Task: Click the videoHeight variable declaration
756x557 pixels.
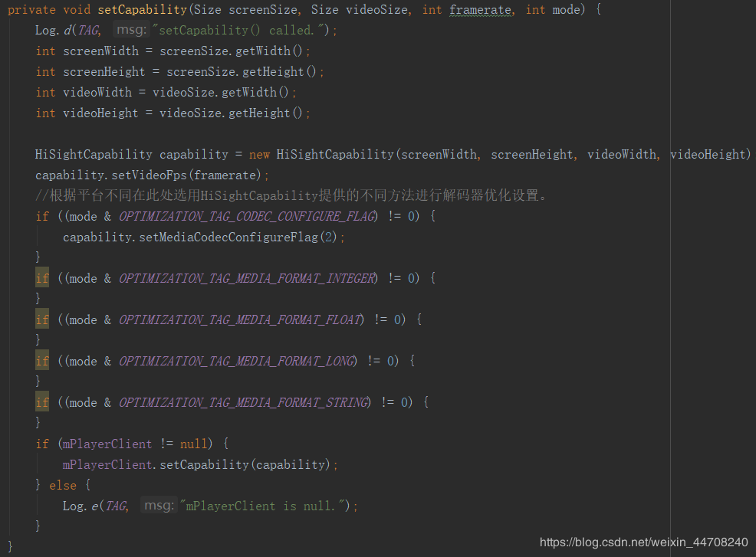Action: click(100, 113)
